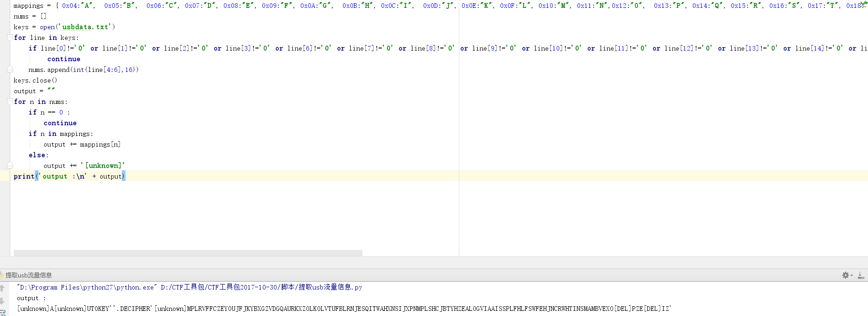Click fold end marker beside '[unknown]' output line

coord(10,166)
